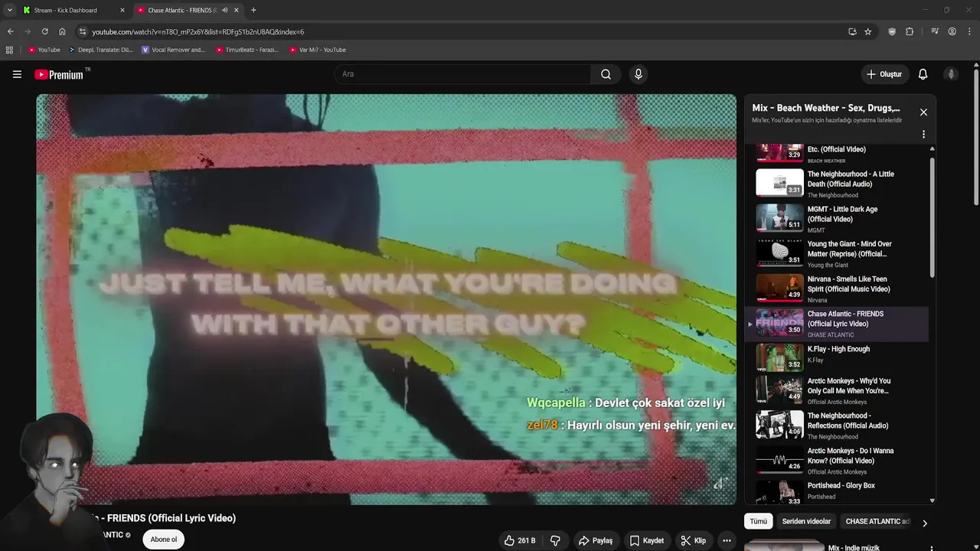This screenshot has width=980, height=551.
Task: Close the Kick Dashboard tab
Action: 122,10
